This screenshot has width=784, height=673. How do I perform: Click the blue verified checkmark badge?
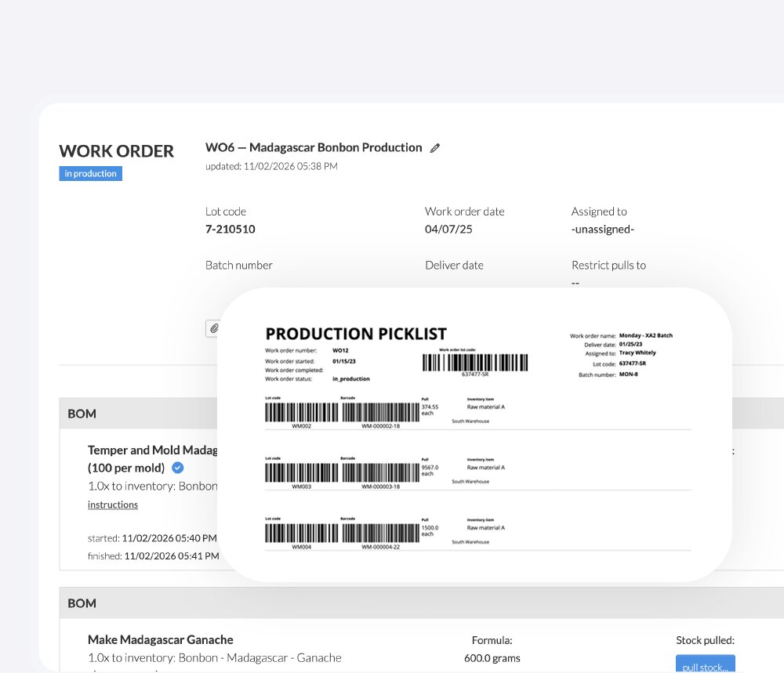click(x=178, y=468)
